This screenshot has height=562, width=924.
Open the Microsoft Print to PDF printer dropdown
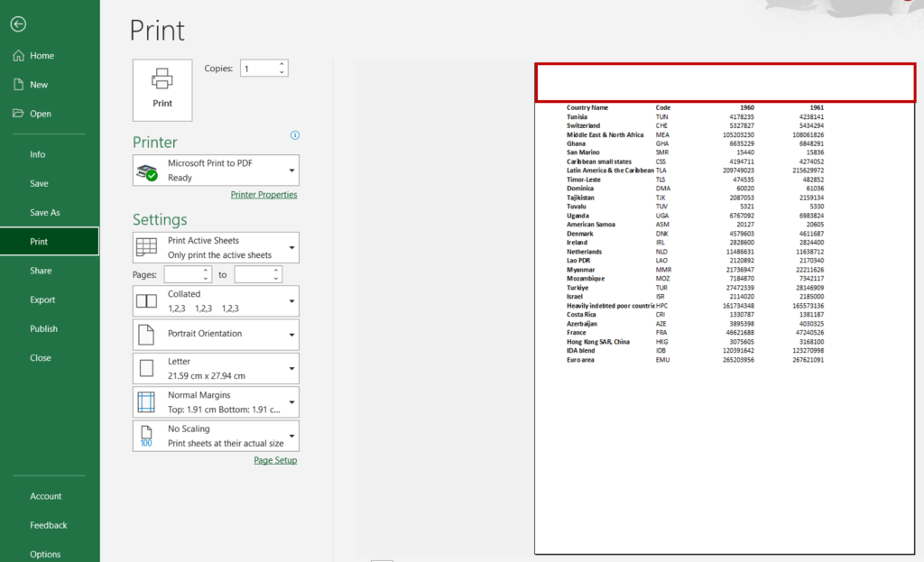pos(291,170)
